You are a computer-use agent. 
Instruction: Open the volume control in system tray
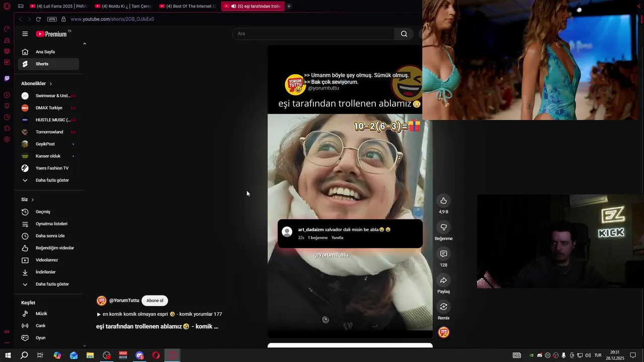click(x=588, y=355)
